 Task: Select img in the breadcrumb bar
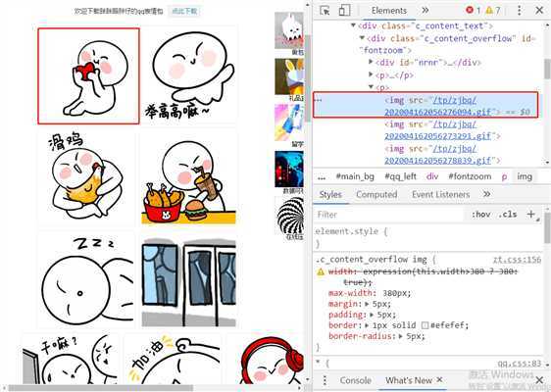(525, 176)
